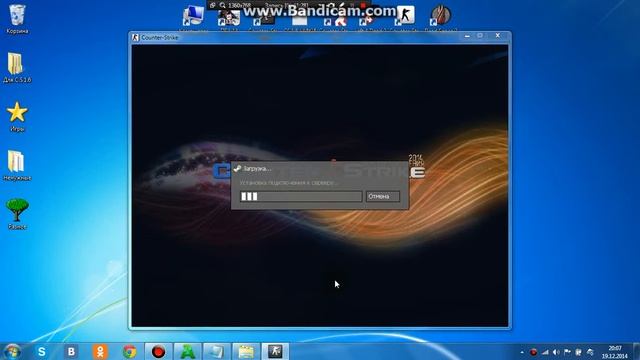This screenshot has width=640, height=360.
Task: Click the Bandicam magnifier icon in recording bar
Action: 222,5
